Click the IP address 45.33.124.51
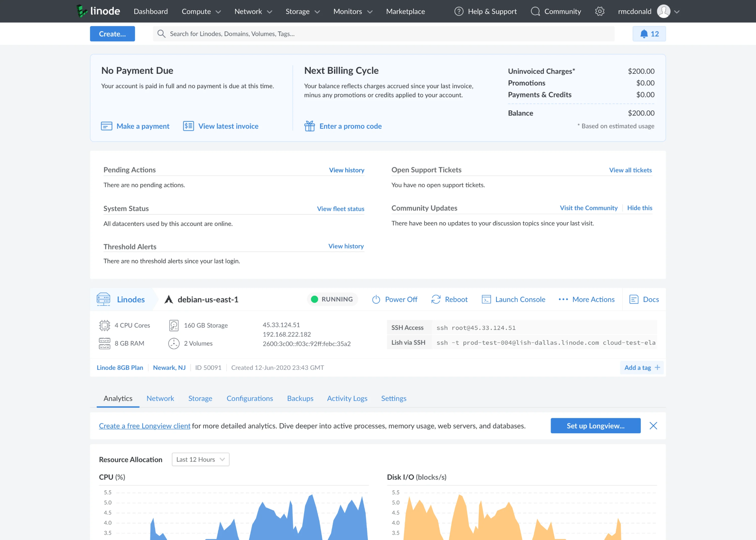 [281, 325]
